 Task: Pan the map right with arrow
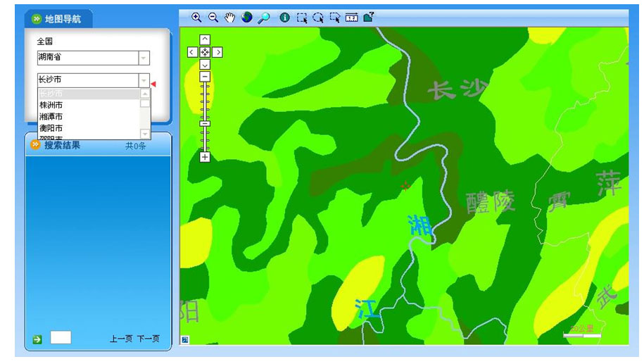point(217,52)
